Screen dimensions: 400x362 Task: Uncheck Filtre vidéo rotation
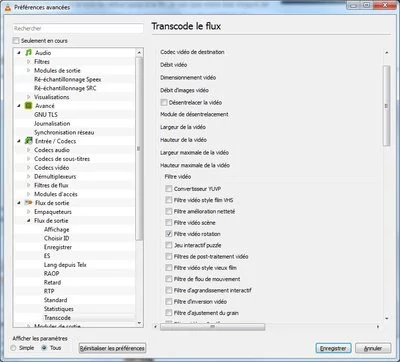click(x=169, y=234)
